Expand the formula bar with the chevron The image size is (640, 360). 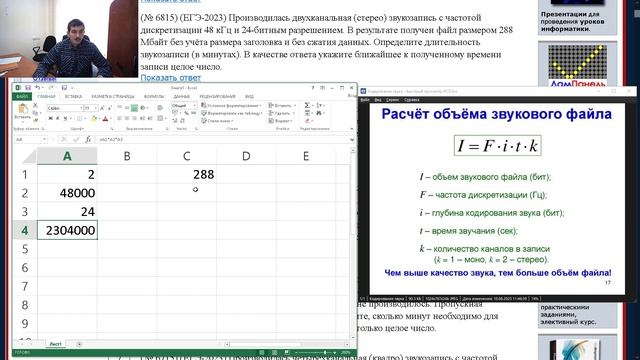pyautogui.click(x=352, y=140)
